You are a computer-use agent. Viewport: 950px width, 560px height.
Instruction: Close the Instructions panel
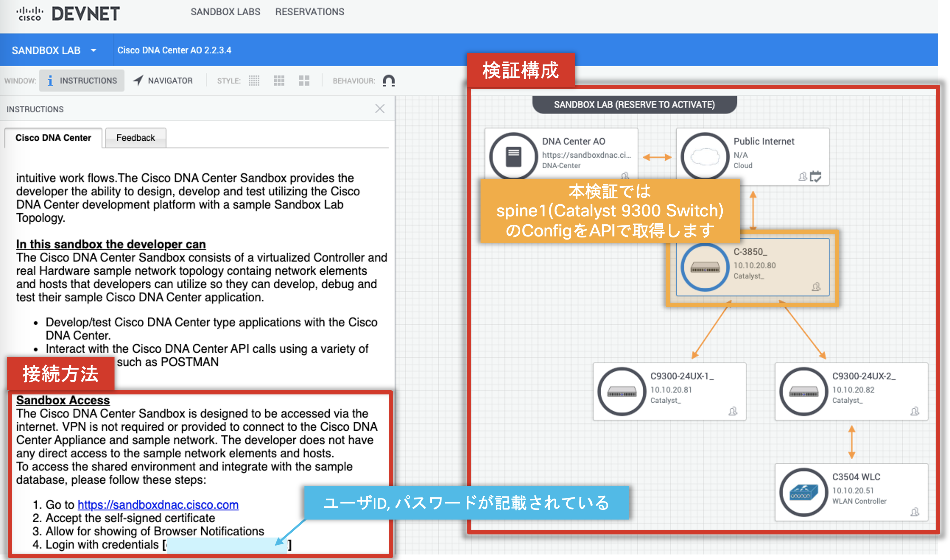coord(380,109)
